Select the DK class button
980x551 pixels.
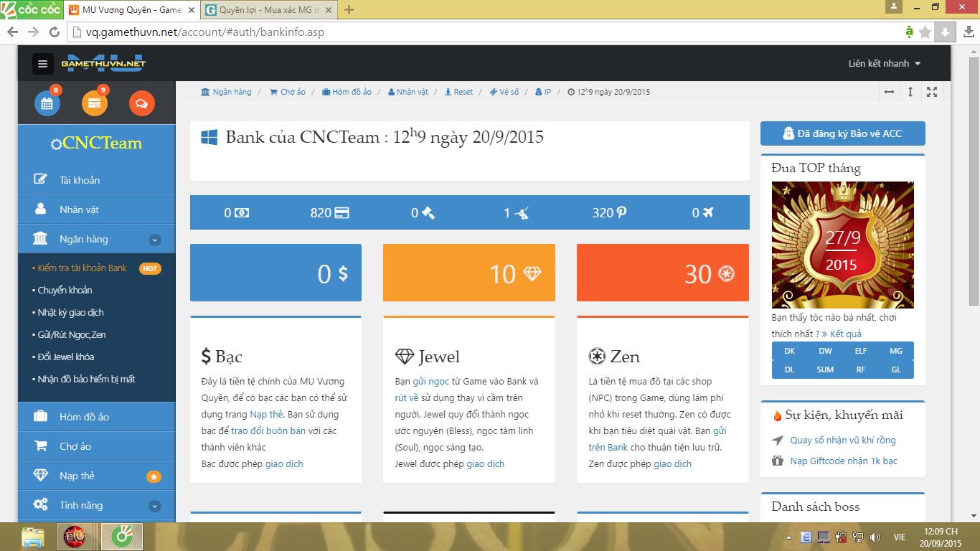[x=789, y=351]
